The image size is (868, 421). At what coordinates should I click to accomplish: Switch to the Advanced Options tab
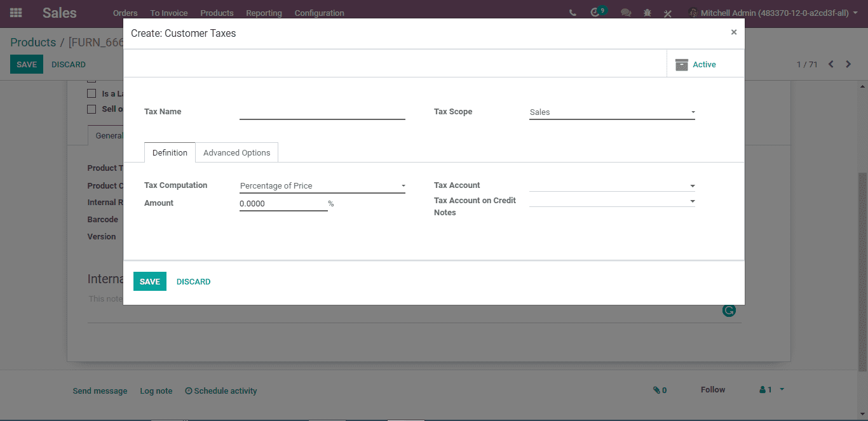pyautogui.click(x=237, y=152)
